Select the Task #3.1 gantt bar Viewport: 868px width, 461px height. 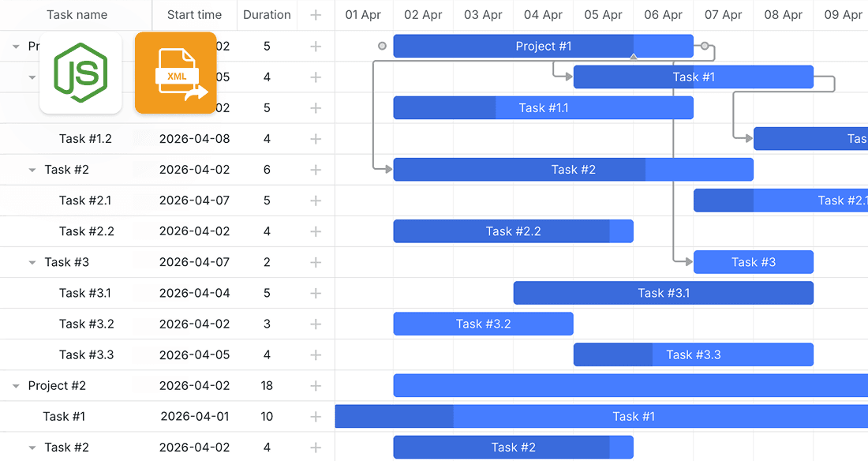[x=663, y=293]
